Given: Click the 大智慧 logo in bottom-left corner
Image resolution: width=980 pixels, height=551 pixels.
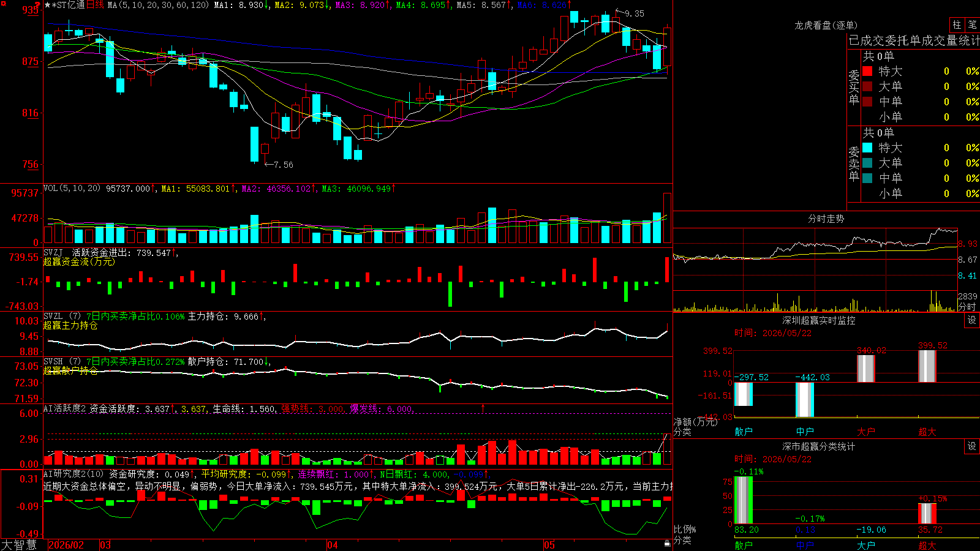Looking at the screenshot, I should click(x=19, y=545).
